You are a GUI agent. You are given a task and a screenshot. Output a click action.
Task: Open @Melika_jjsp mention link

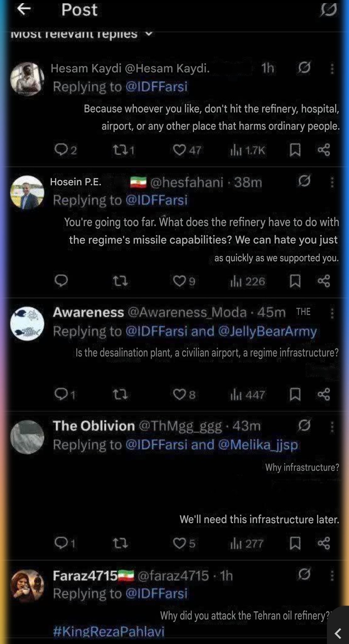click(258, 445)
